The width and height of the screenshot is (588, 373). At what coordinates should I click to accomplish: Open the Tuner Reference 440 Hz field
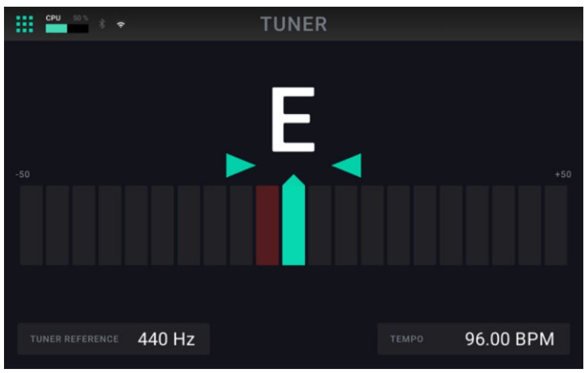(113, 339)
